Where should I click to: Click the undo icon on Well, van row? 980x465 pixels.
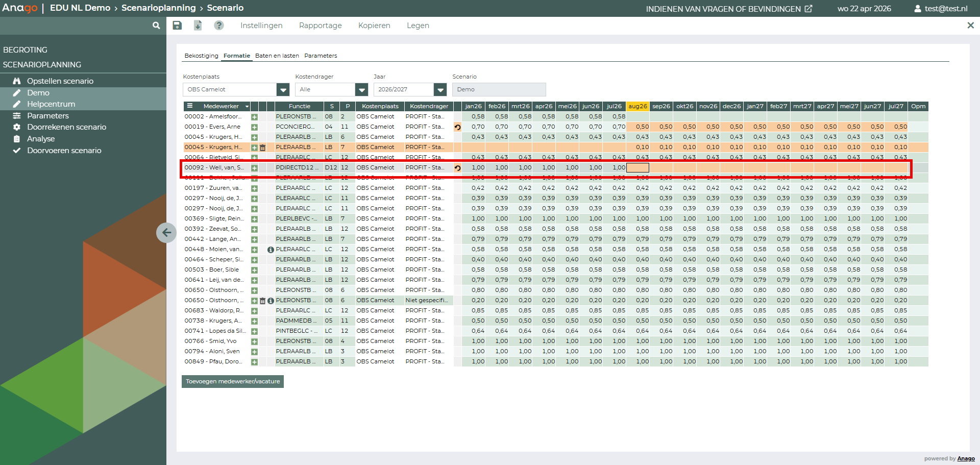(x=458, y=168)
